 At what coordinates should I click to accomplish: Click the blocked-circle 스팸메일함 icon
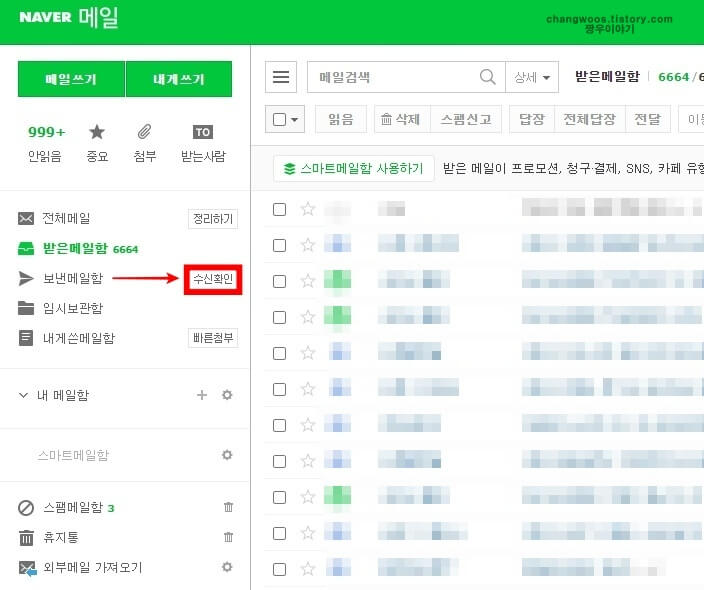pyautogui.click(x=26, y=508)
